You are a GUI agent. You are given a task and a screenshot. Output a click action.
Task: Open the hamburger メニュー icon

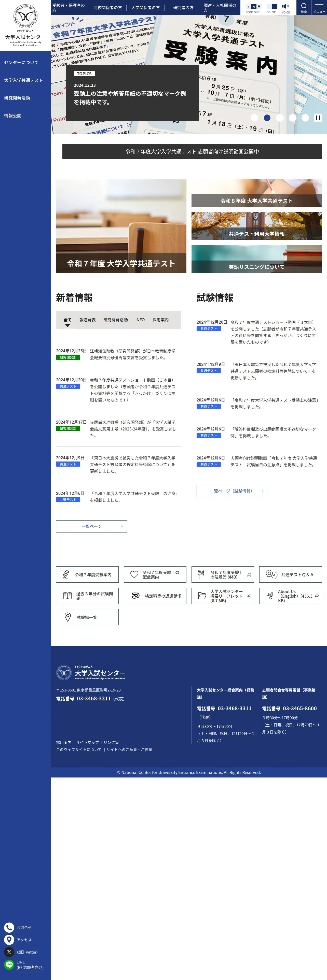point(319,6)
